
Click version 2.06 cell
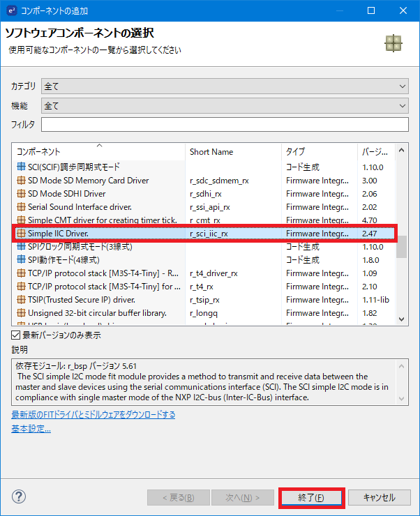[369, 194]
